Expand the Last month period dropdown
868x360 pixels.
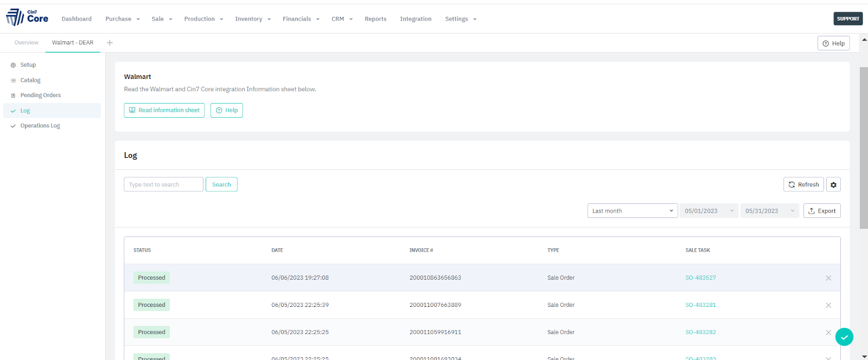632,211
